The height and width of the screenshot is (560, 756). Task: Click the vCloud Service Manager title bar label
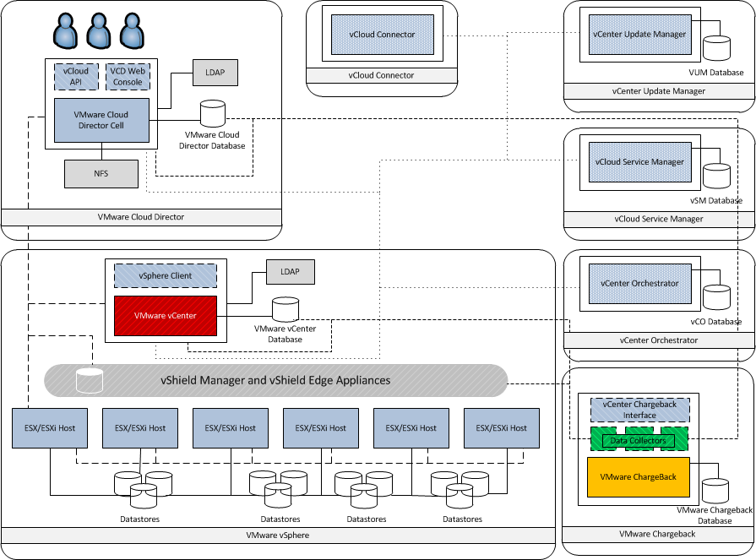tap(659, 219)
